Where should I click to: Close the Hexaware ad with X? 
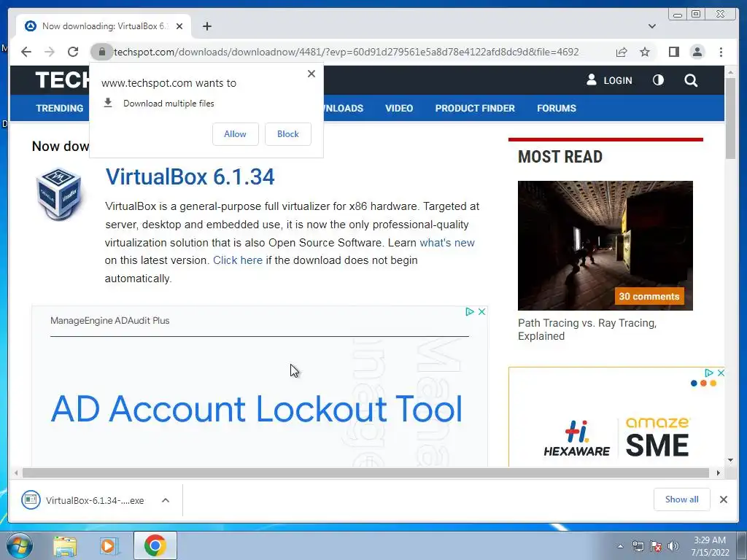coord(720,373)
